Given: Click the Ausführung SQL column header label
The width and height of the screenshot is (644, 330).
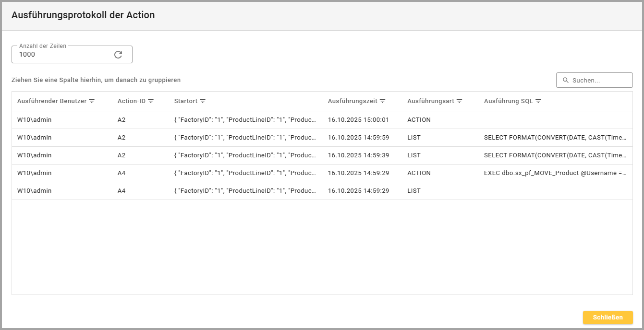Looking at the screenshot, I should click(x=508, y=101).
